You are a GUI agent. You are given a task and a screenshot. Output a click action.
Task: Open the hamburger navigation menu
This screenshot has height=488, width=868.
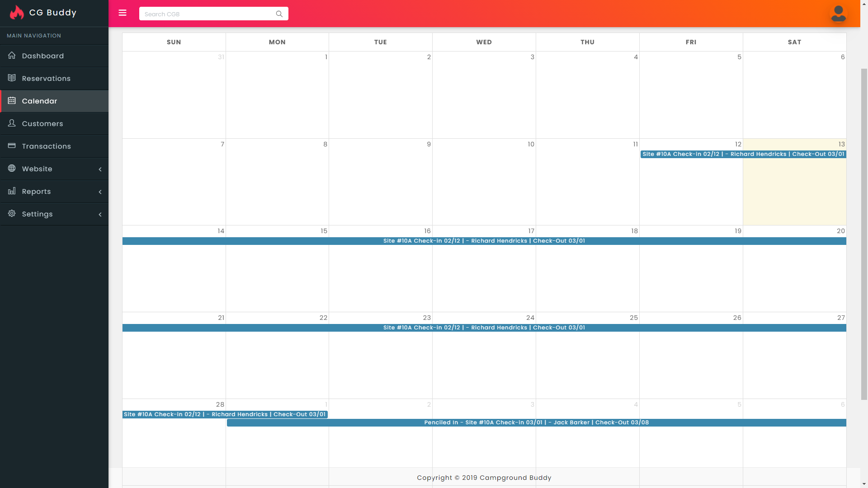click(x=123, y=13)
